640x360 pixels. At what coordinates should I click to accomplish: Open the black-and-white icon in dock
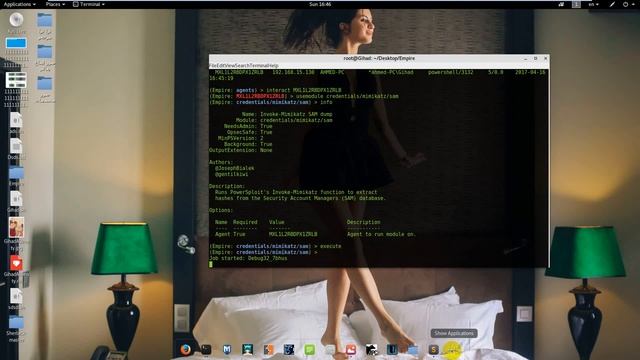click(371, 349)
